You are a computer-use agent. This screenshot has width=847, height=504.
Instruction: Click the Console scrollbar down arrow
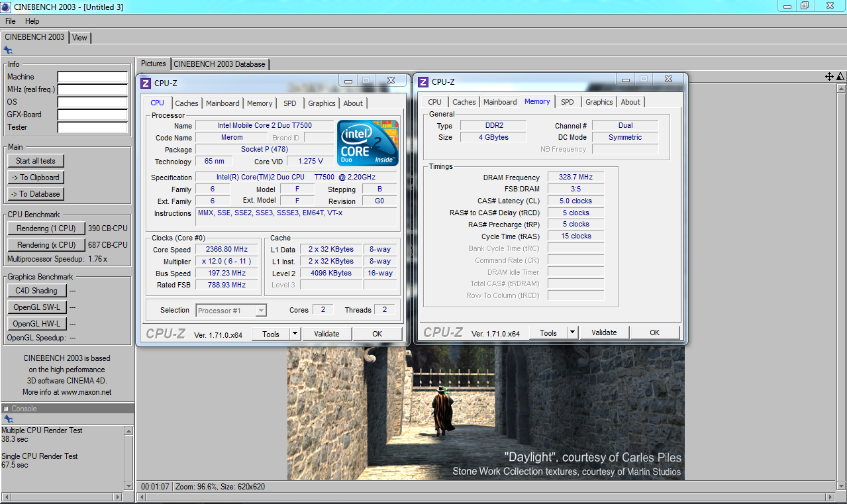coord(128,486)
